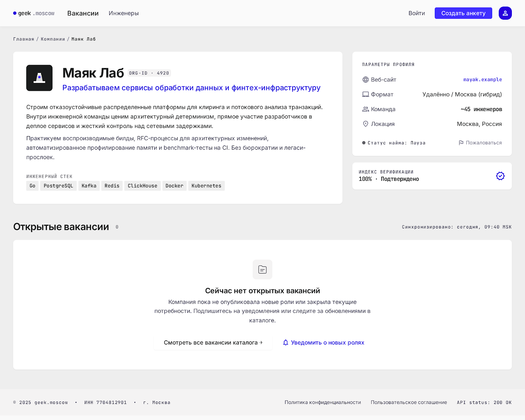Click the Пожаловаться flag link
This screenshot has height=420, width=525.
click(x=480, y=143)
